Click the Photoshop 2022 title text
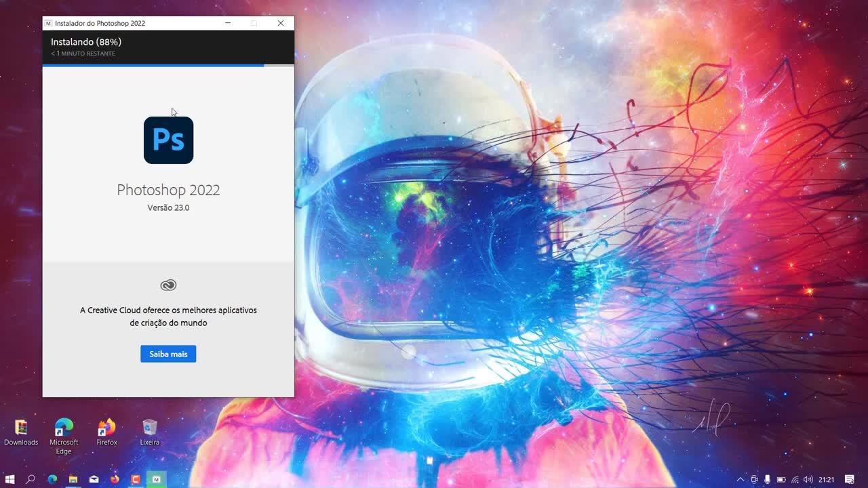Screen dimensions: 868x488 [168, 190]
